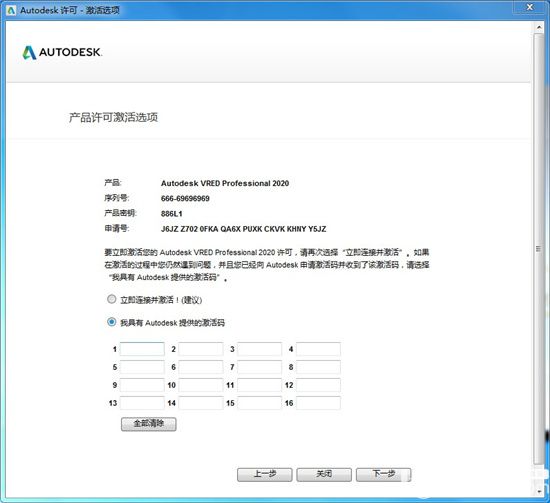550x503 pixels.
Task: Click activation code field 10
Action: tap(201, 385)
